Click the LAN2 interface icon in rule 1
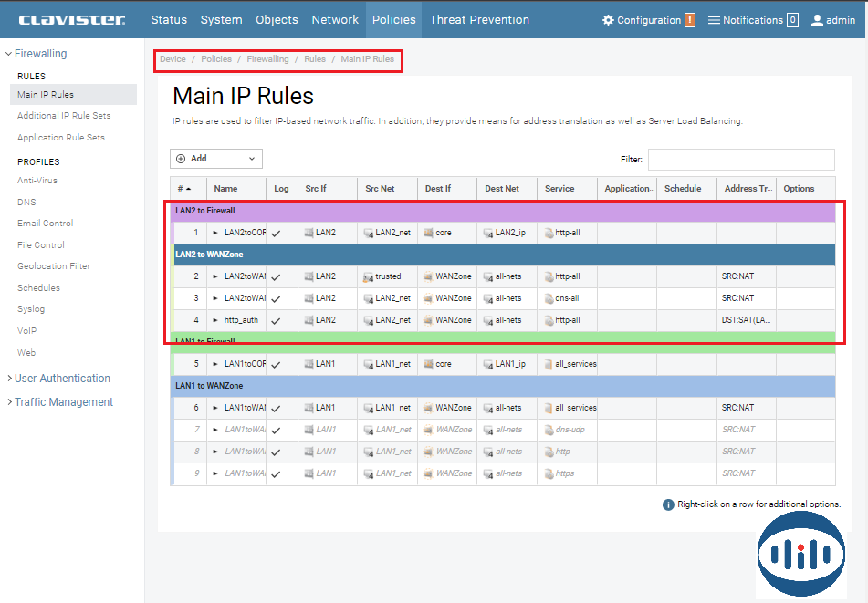Viewport: 868px width, 603px height. pyautogui.click(x=309, y=233)
